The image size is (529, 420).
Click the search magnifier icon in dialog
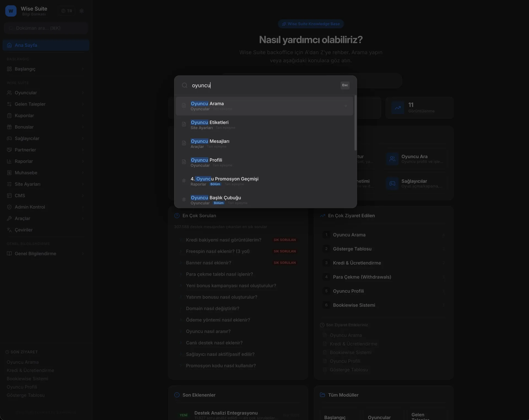(x=185, y=85)
